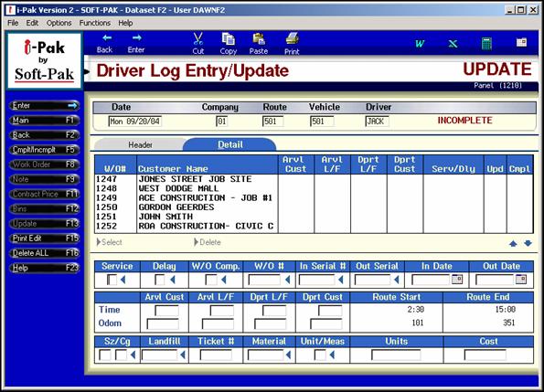Select work order 1247 Jones Street Job Site
Viewport: 544px width, 392px height.
(314, 179)
